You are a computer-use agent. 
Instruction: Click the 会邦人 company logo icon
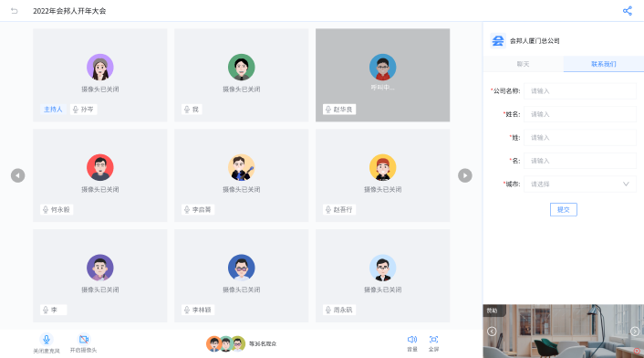pyautogui.click(x=498, y=41)
